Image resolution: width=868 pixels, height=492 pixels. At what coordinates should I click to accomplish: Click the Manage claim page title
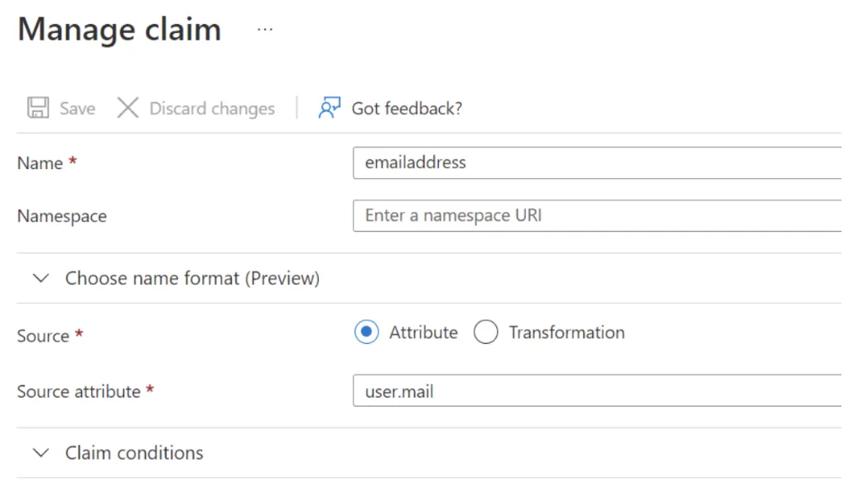[119, 30]
